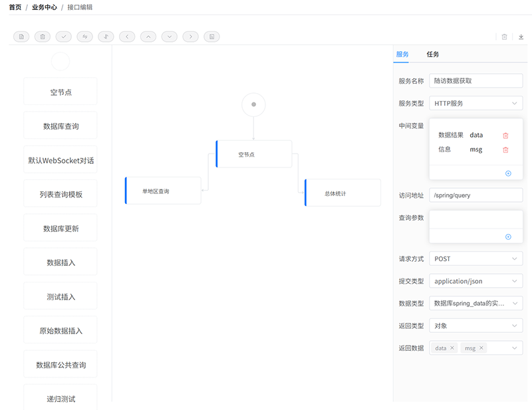Click the 访问地址 input field
Image resolution: width=532 pixels, height=410 pixels.
(x=475, y=195)
